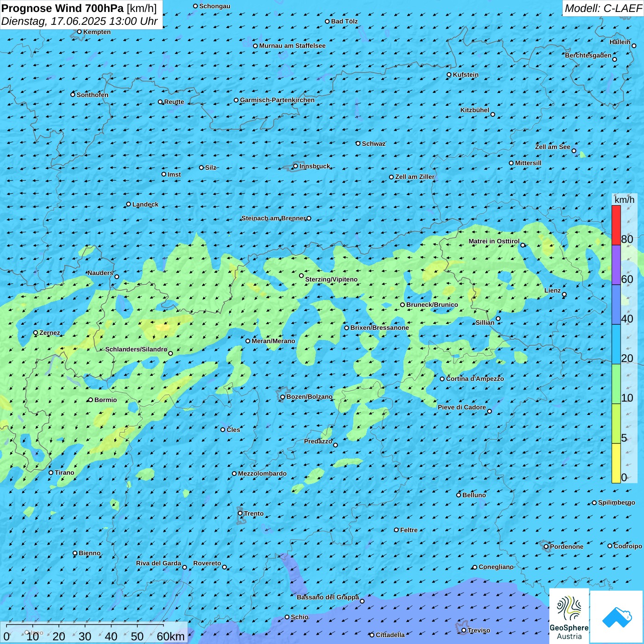Click the km/h legend unit label

pos(624,200)
